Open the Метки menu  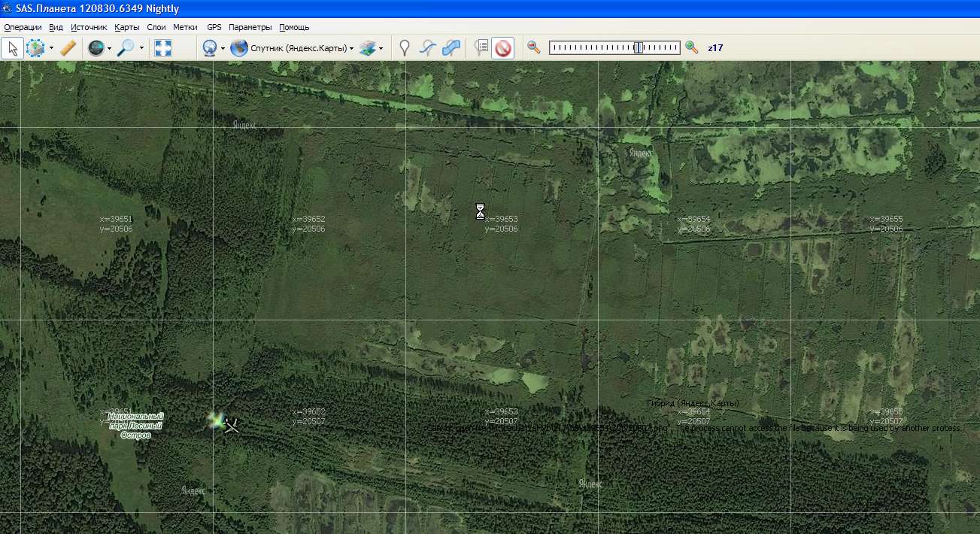[185, 27]
